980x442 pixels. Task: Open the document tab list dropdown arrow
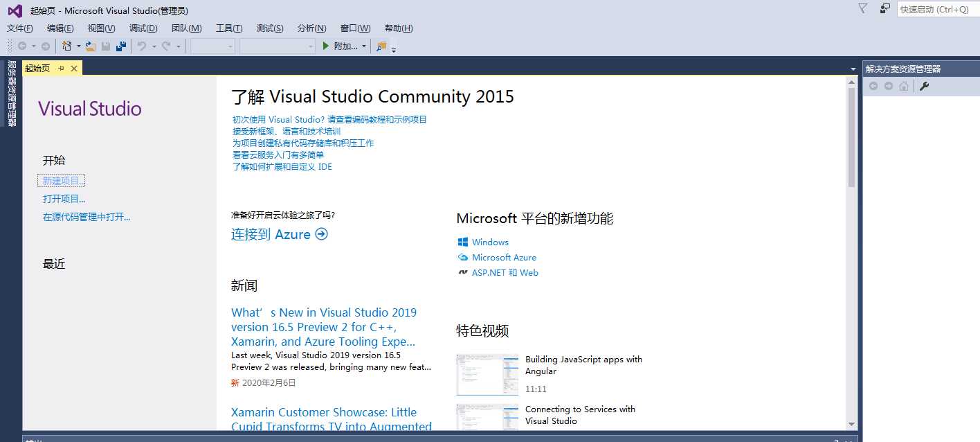click(853, 69)
